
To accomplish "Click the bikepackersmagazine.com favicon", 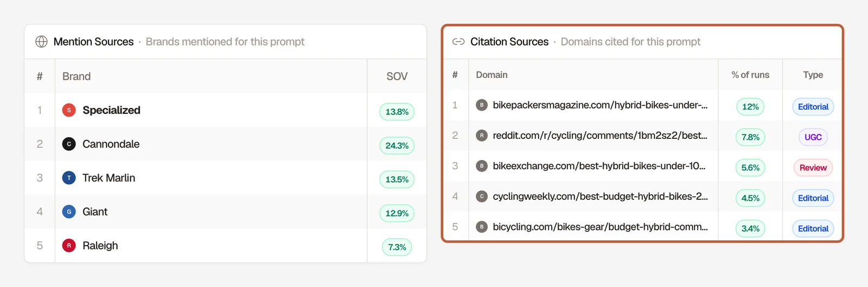I will (482, 105).
